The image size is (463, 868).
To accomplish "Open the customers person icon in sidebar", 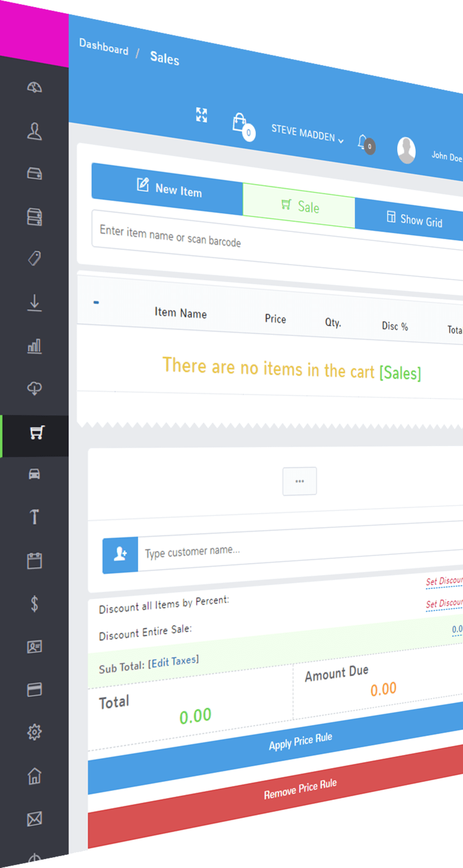I will pyautogui.click(x=34, y=131).
